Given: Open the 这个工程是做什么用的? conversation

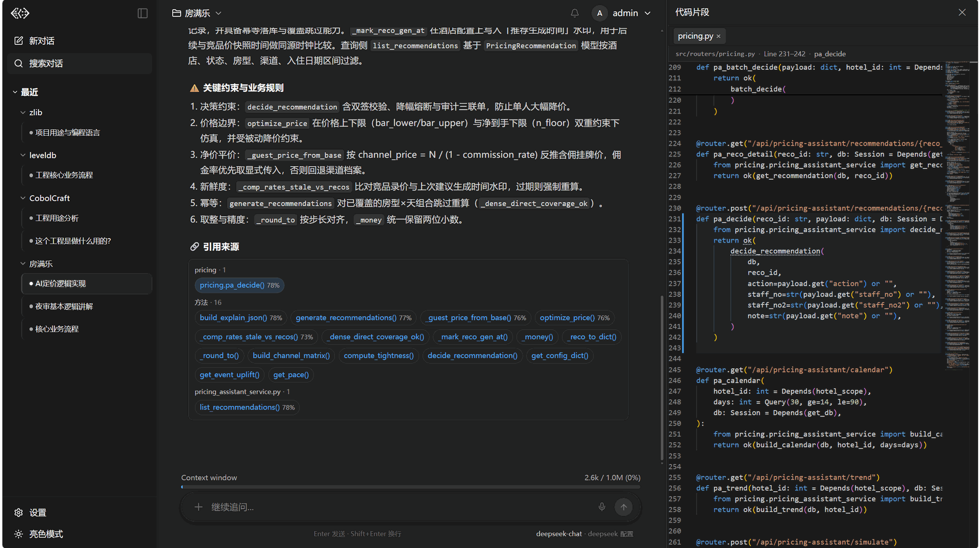Looking at the screenshot, I should click(x=87, y=241).
